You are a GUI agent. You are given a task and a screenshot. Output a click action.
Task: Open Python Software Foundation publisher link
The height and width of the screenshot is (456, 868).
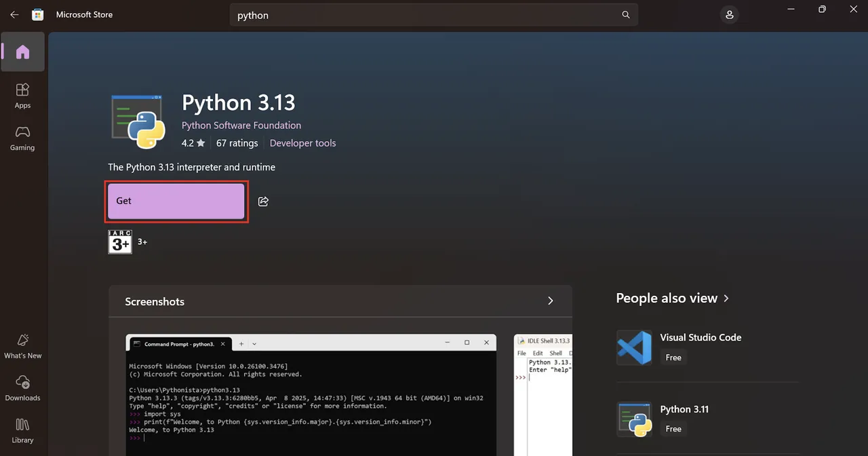click(x=241, y=125)
